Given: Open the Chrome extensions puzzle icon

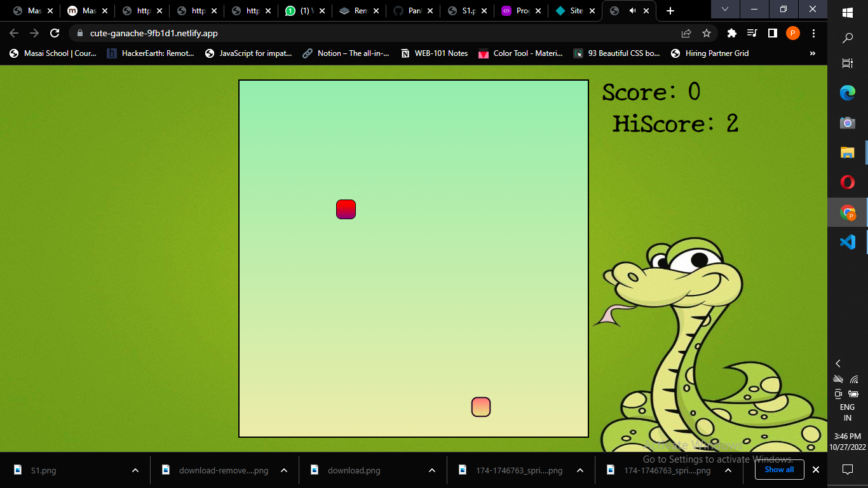Looking at the screenshot, I should pyautogui.click(x=732, y=33).
